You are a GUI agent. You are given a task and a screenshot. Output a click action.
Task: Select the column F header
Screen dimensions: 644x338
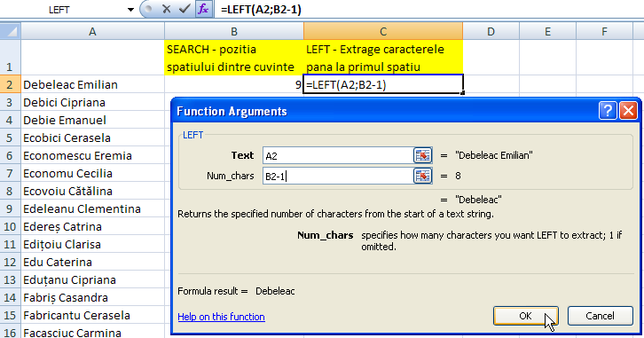tap(604, 31)
